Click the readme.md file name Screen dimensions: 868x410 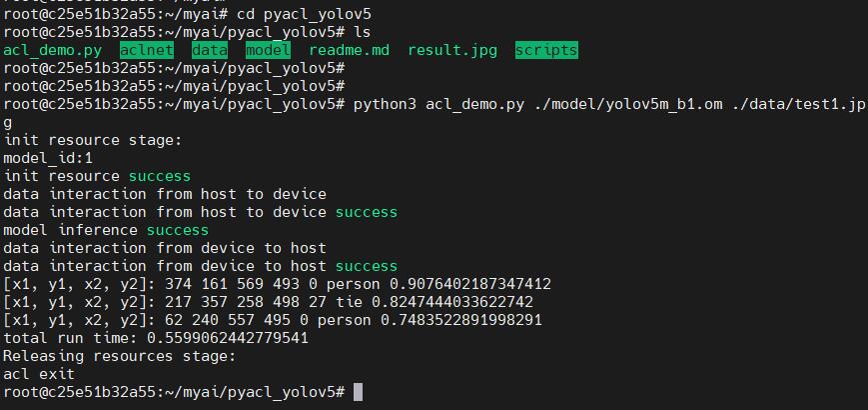coord(349,50)
